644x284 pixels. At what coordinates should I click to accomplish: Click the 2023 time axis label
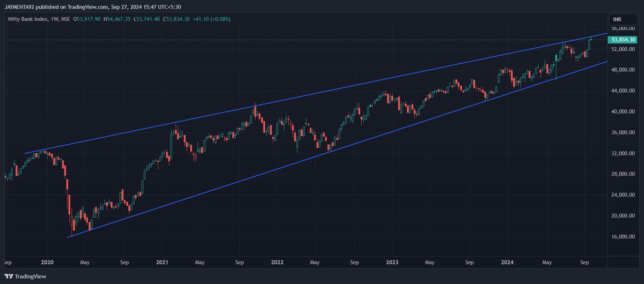point(392,263)
